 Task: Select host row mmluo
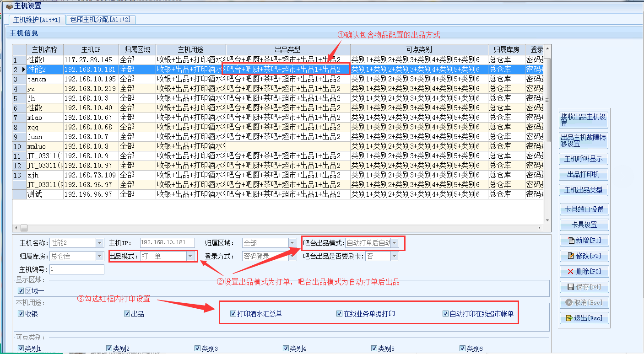pos(278,146)
